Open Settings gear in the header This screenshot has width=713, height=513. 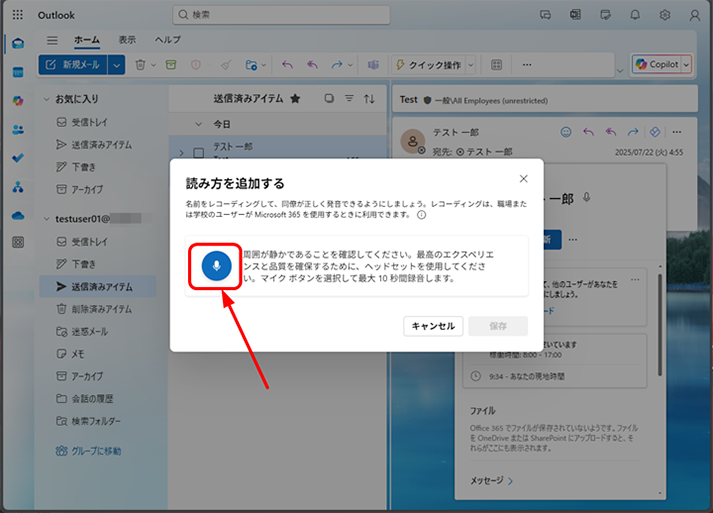[x=664, y=15]
